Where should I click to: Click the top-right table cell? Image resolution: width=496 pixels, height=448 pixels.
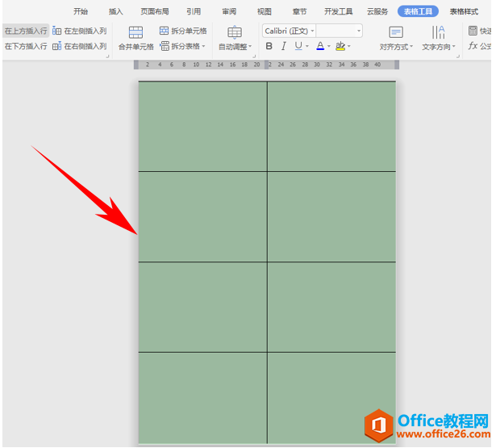pyautogui.click(x=331, y=127)
